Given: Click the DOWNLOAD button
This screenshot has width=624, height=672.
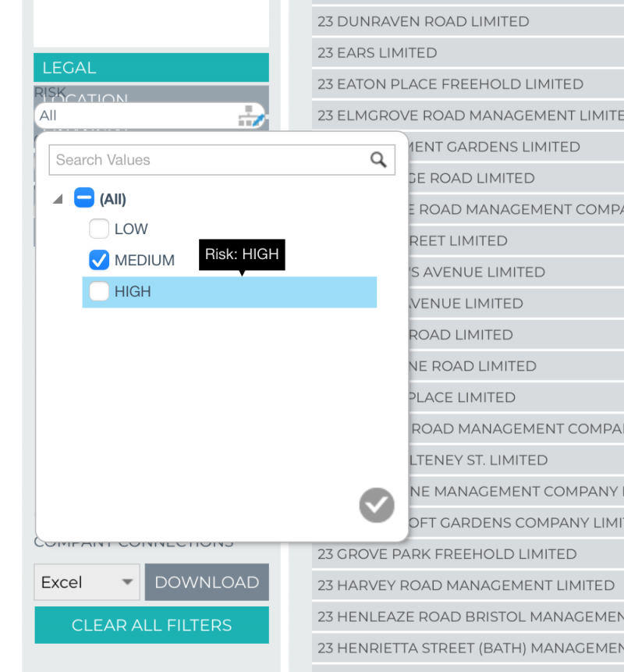Looking at the screenshot, I should pos(206,581).
